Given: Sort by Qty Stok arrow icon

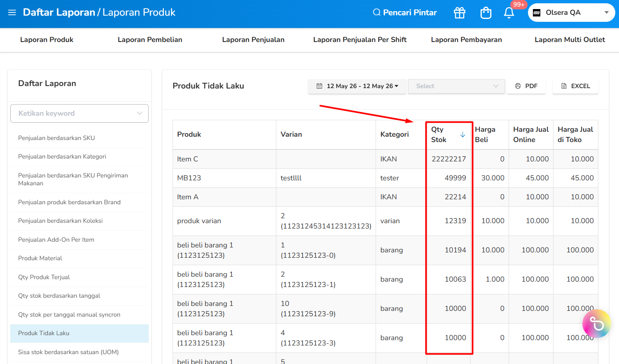Looking at the screenshot, I should (462, 135).
